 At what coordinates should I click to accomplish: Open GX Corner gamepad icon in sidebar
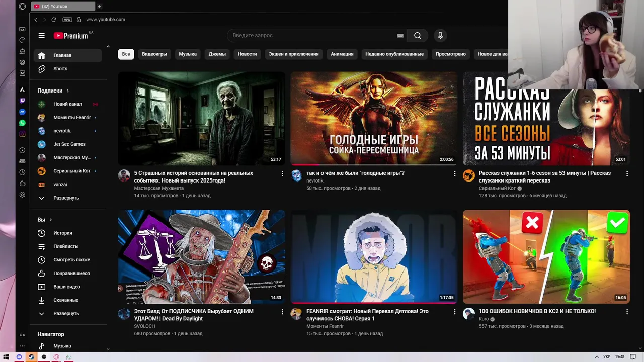(22, 29)
